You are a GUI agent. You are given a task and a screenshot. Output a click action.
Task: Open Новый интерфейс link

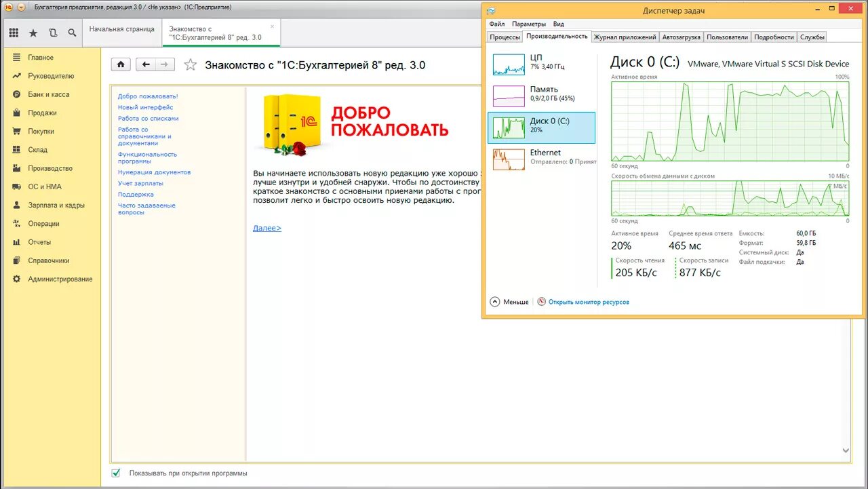[145, 107]
